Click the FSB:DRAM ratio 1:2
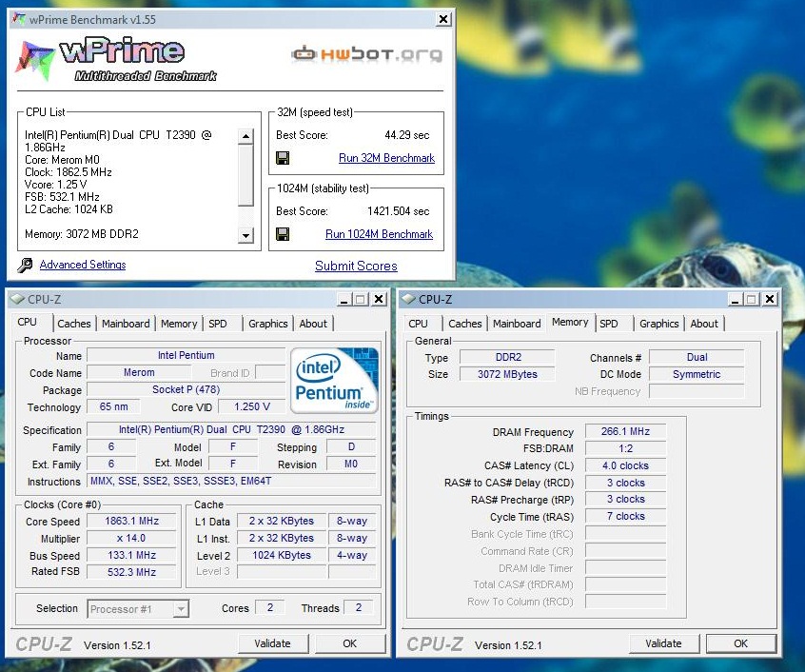805x672 pixels. pos(625,448)
